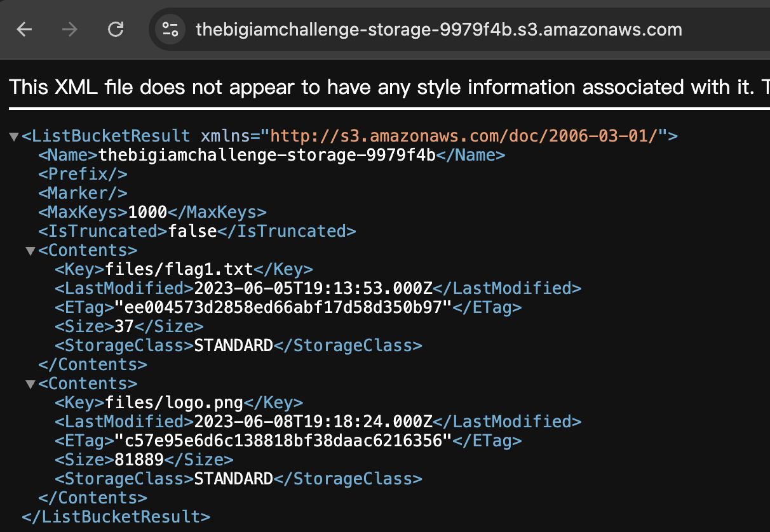Click the ETag value starting with ee004573
This screenshot has width=770, height=532.
tap(283, 307)
